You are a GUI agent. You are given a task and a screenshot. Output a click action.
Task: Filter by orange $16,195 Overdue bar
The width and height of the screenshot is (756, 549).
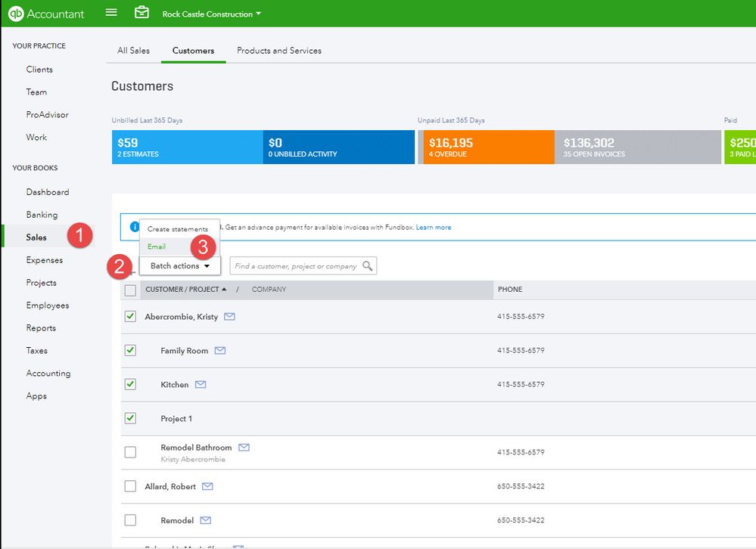pyautogui.click(x=489, y=147)
